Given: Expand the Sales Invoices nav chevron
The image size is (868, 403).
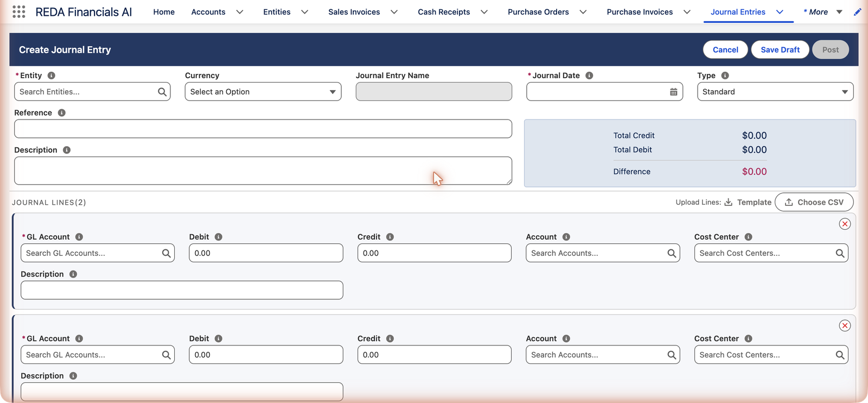Looking at the screenshot, I should [394, 12].
